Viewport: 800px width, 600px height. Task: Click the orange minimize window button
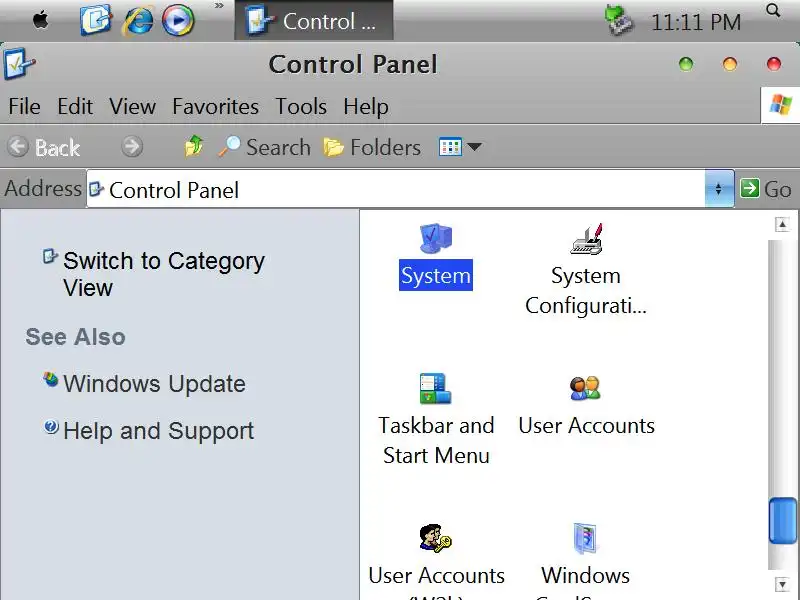click(730, 64)
